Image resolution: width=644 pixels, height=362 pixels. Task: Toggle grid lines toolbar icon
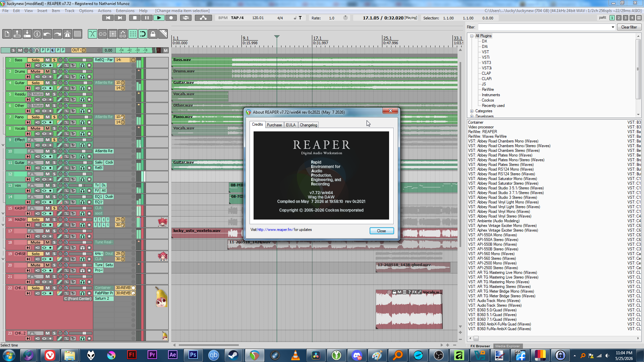tap(132, 34)
